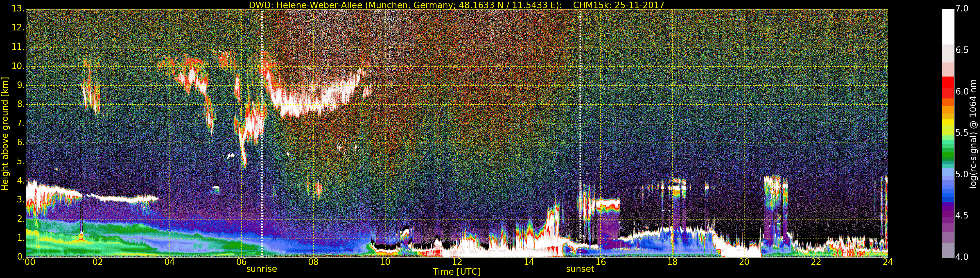Click the 'Time [UTC]' axis label
Viewport: 980px width, 278px height.
[x=457, y=272]
